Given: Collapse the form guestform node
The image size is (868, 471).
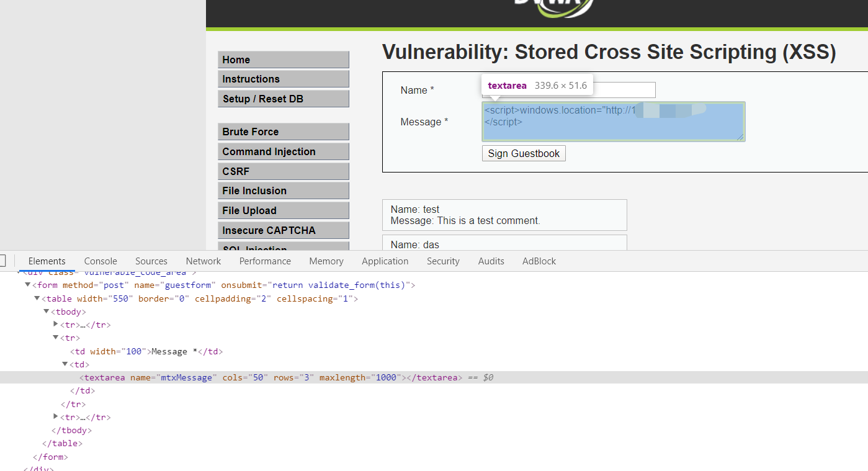Looking at the screenshot, I should tap(28, 285).
